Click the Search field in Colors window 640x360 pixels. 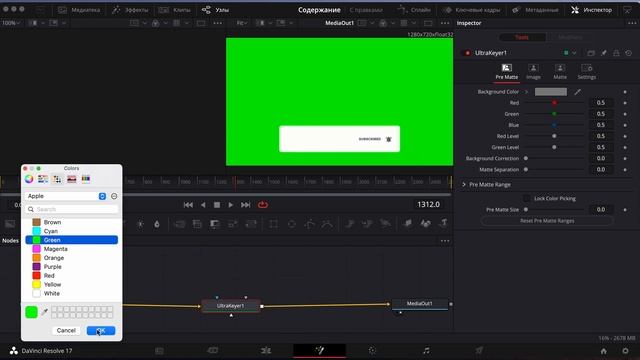point(71,209)
